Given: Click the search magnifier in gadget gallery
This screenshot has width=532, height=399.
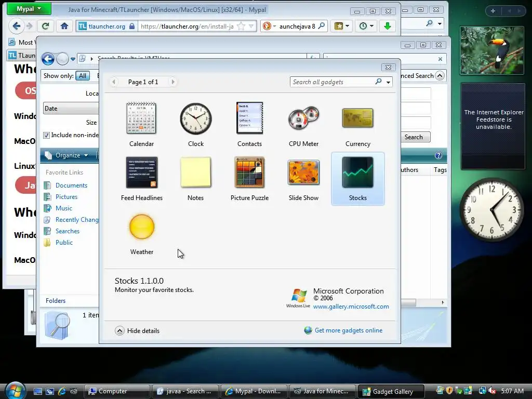Looking at the screenshot, I should 378,82.
